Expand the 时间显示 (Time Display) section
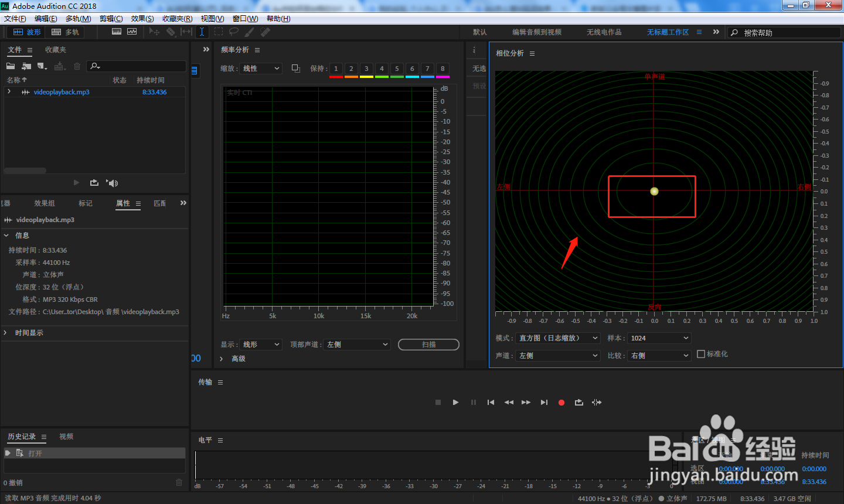The image size is (844, 504). [6, 333]
